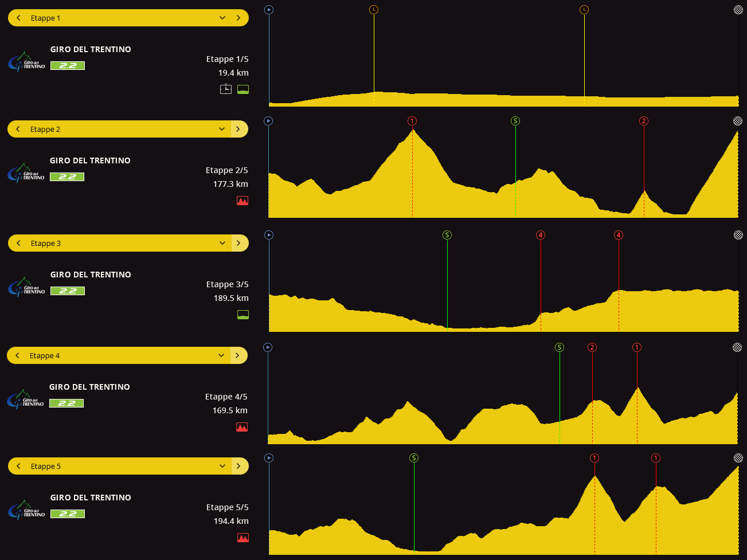Click the start marker on Etappe 1 profile
Viewport: 747px width, 560px height.
tap(269, 10)
